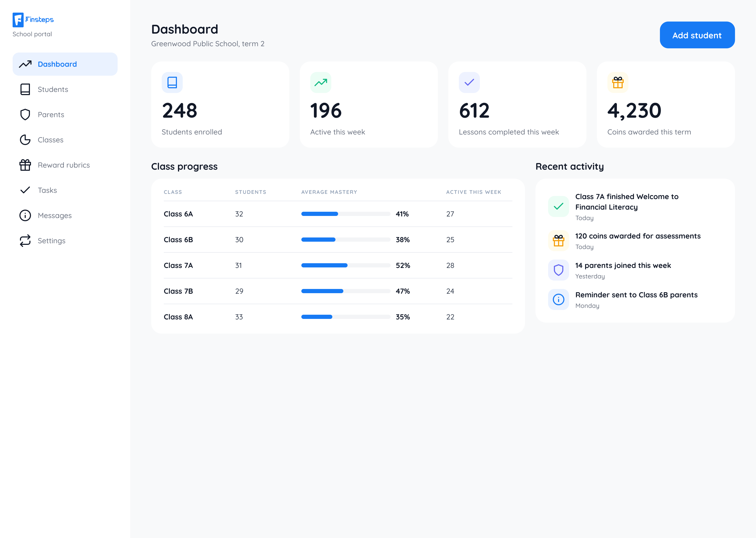Click the book icon on Students enrolled card
The width and height of the screenshot is (756, 538).
coord(172,82)
